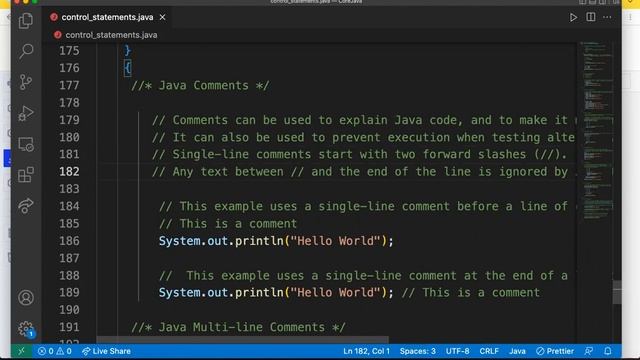The width and height of the screenshot is (640, 360).
Task: Open the Accounts menu icon
Action: (26, 298)
